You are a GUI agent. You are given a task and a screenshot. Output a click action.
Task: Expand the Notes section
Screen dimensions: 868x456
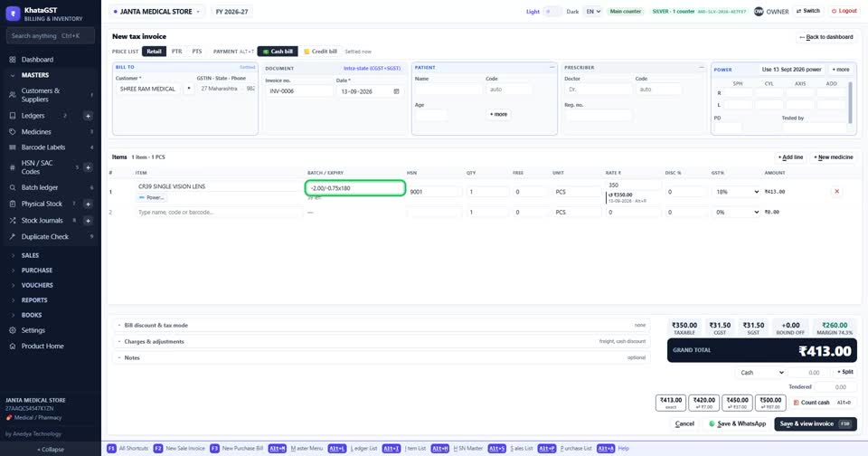pos(382,357)
